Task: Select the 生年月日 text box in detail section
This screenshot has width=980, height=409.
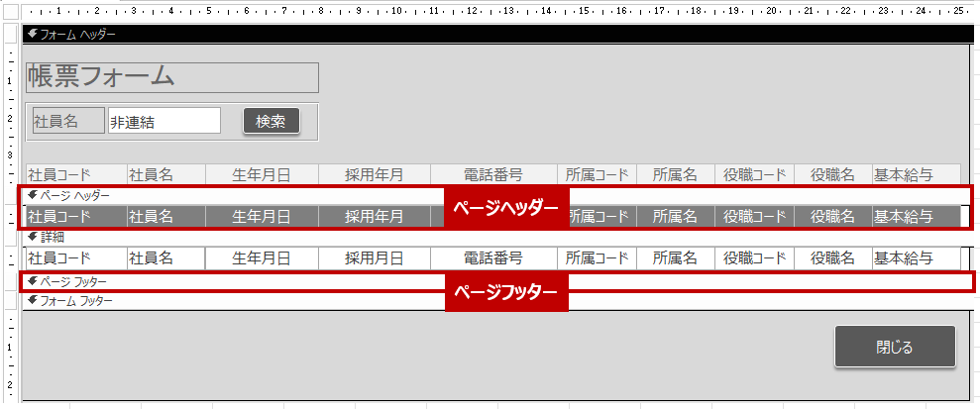Action: click(x=262, y=258)
